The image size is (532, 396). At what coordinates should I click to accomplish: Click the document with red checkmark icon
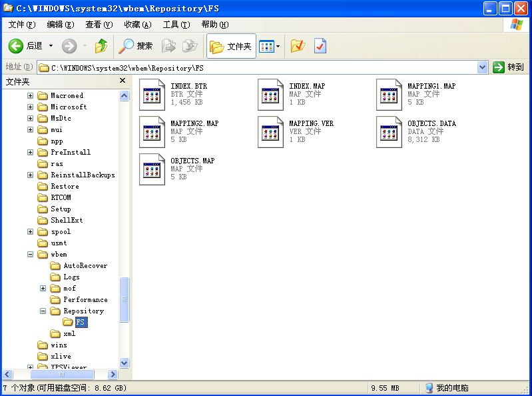click(320, 46)
